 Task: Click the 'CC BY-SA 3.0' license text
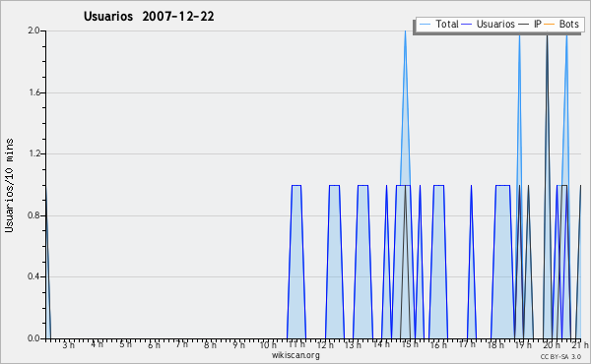point(560,357)
